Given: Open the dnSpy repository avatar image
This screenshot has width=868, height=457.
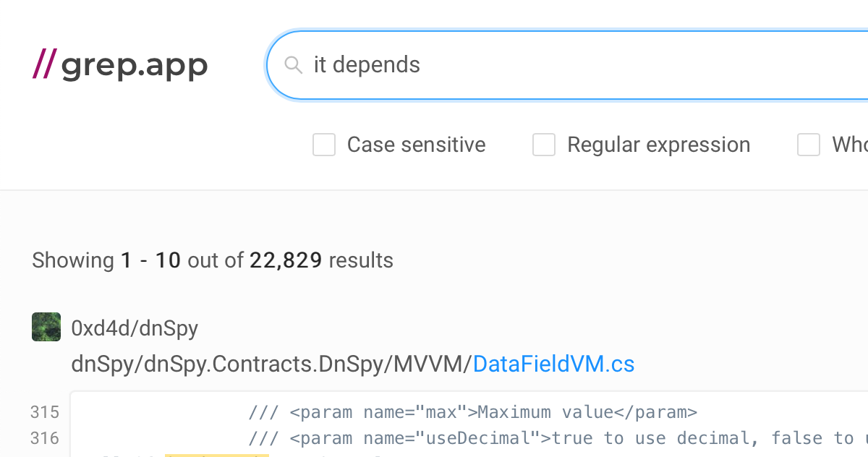Looking at the screenshot, I should (46, 327).
